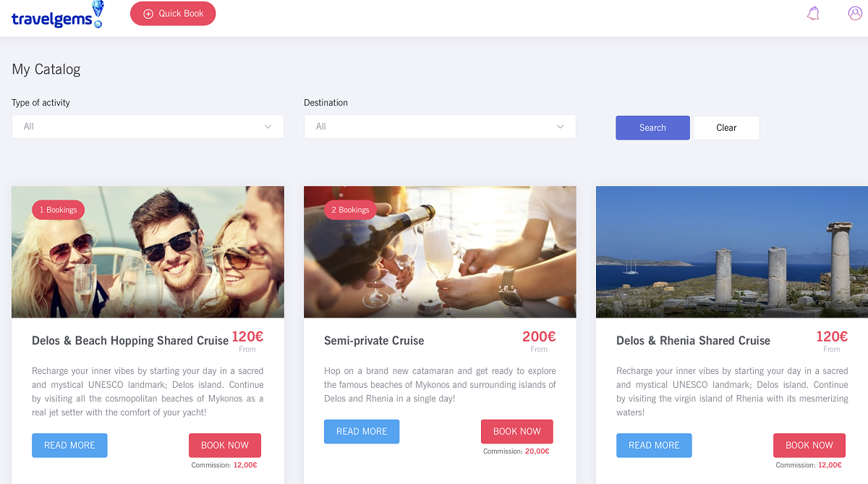The width and height of the screenshot is (868, 484).
Task: Click the My Catalog heading
Action: [x=46, y=69]
